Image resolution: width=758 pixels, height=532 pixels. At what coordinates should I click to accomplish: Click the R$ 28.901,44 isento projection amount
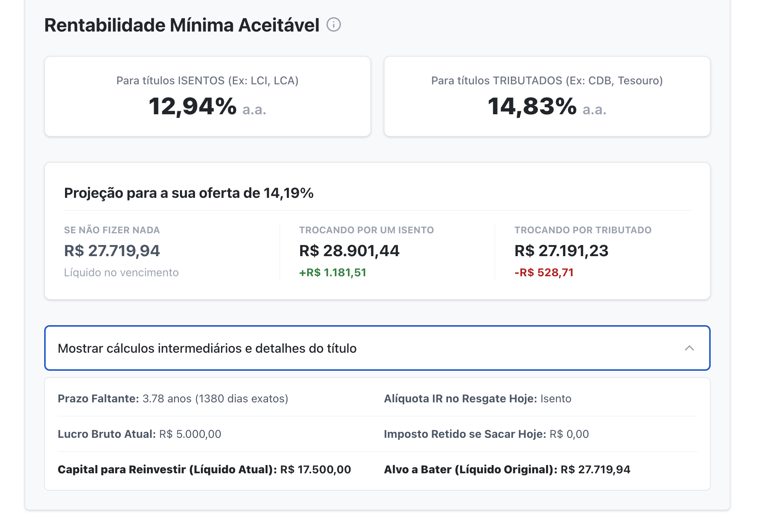pos(349,251)
